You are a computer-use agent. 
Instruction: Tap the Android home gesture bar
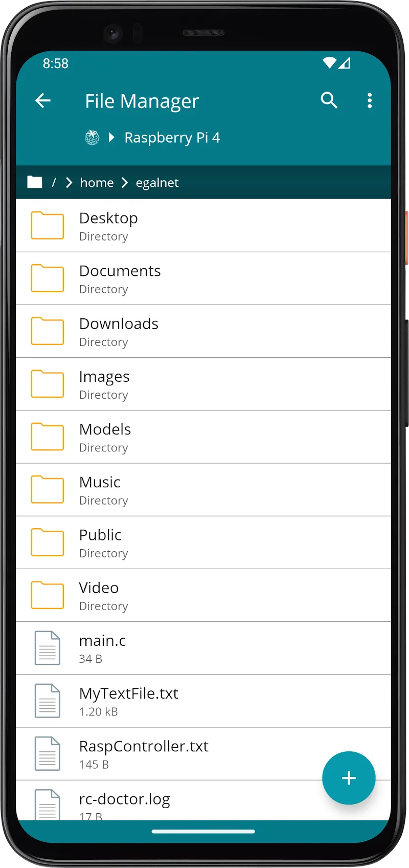[x=203, y=831]
